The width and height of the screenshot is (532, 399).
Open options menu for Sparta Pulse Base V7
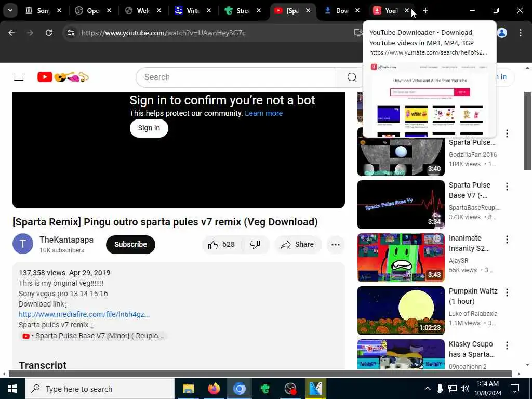[x=507, y=187]
